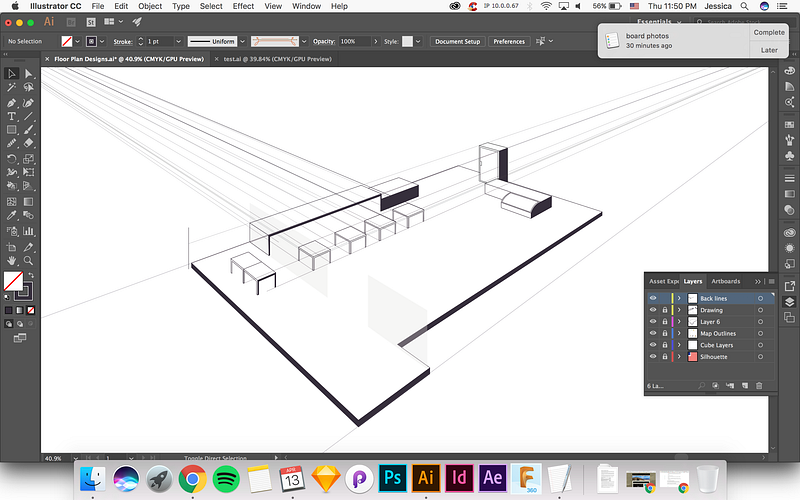Screen dimensions: 800x500
Task: Expand the Map Outlines layer
Action: click(x=678, y=333)
